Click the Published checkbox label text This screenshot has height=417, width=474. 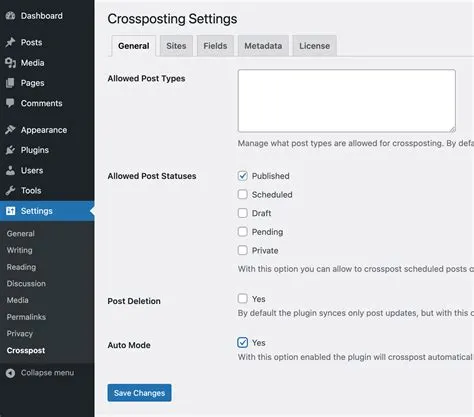[270, 176]
